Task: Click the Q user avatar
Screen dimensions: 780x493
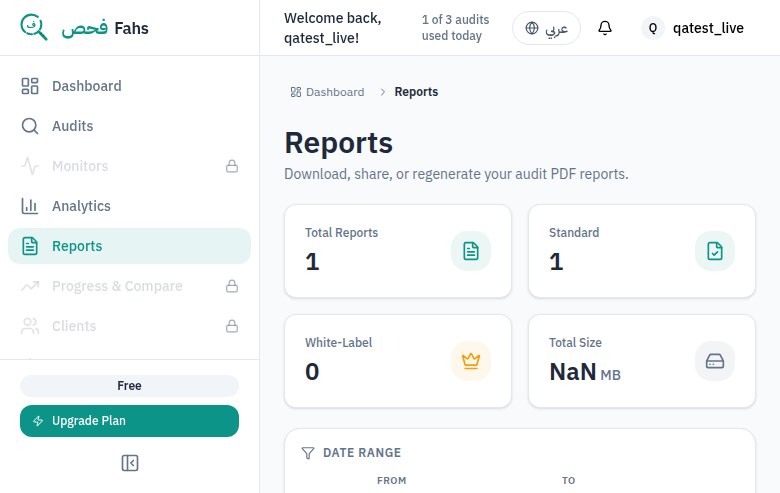Action: (x=653, y=28)
